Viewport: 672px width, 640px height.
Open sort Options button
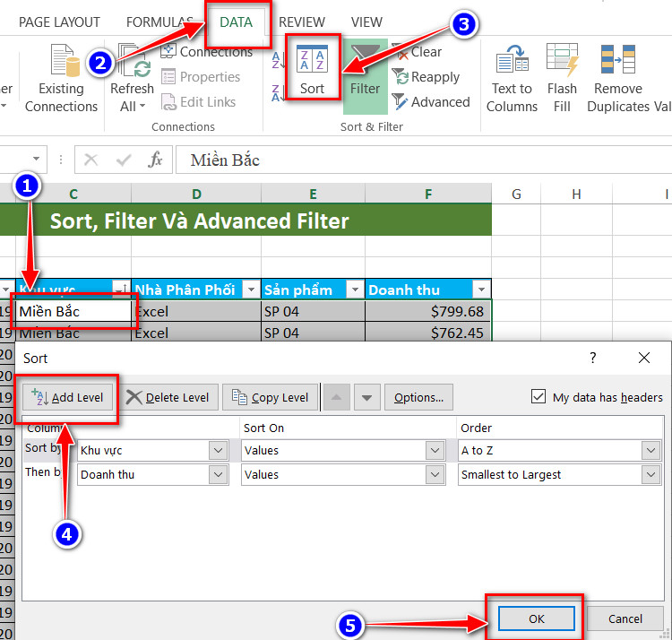[418, 397]
